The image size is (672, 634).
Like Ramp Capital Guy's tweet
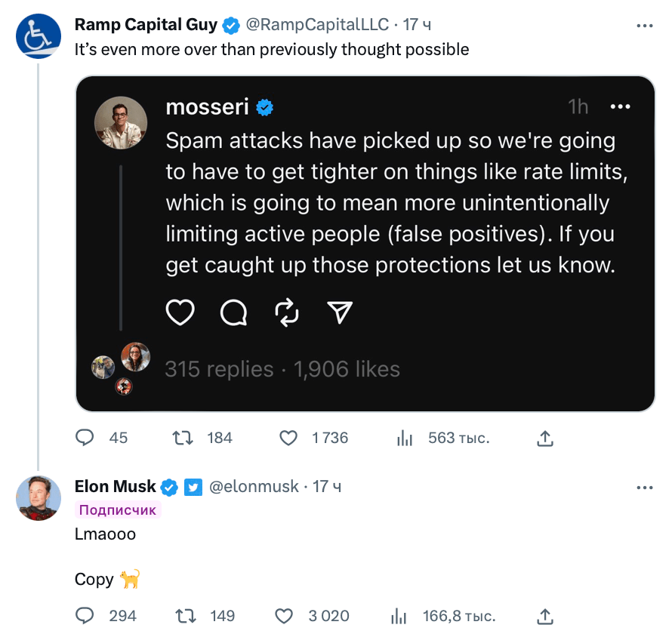point(288,438)
